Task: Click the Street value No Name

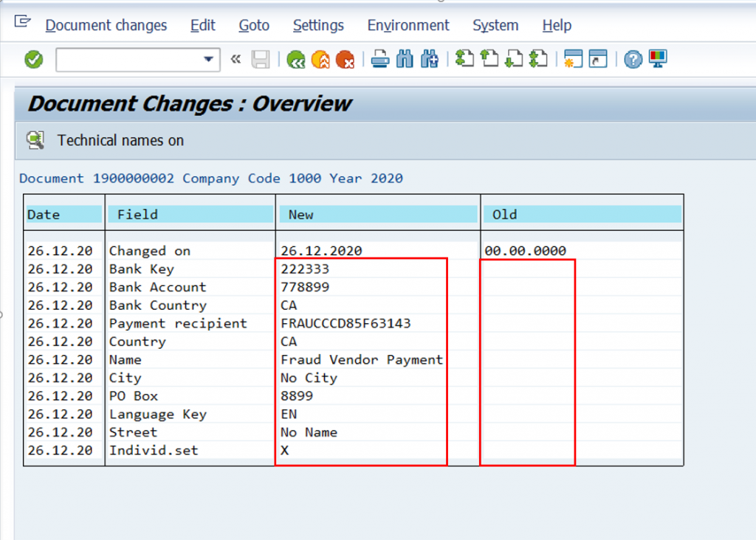Action: click(309, 432)
